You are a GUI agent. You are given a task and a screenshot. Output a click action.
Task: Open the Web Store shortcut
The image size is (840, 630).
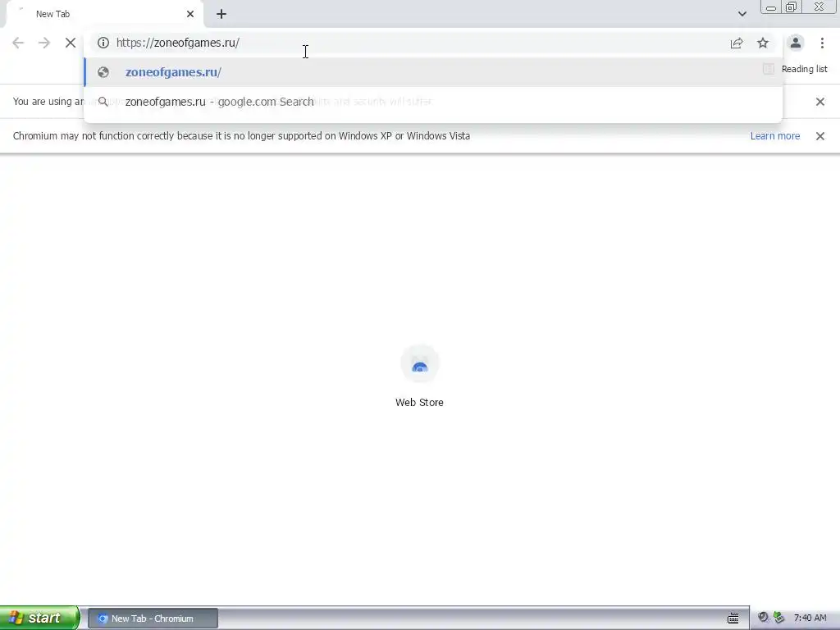click(419, 376)
